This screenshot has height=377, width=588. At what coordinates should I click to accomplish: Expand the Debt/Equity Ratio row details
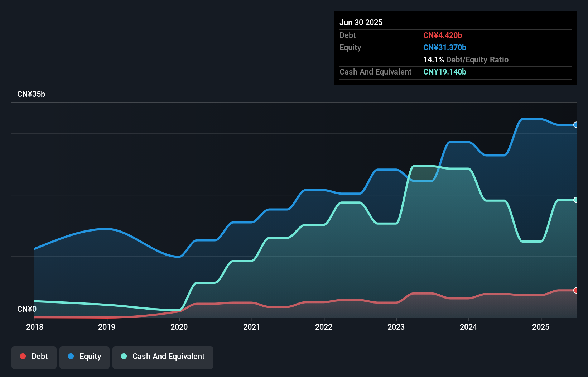point(466,59)
